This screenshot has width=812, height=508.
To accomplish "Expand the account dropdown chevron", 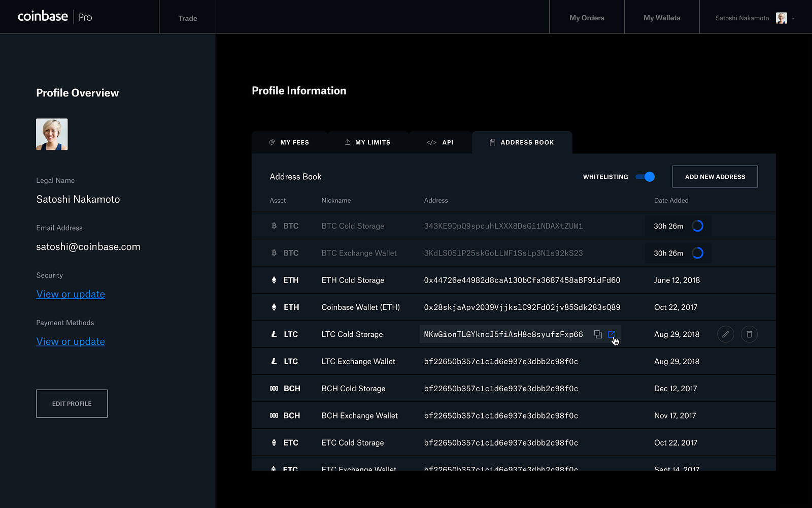I will pyautogui.click(x=793, y=19).
